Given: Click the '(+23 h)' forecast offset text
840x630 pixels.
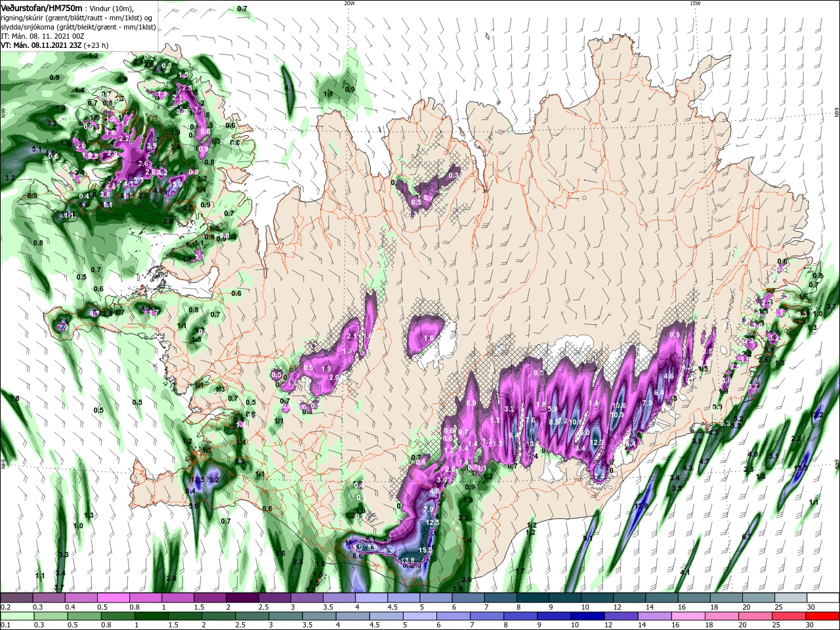Looking at the screenshot, I should pyautogui.click(x=96, y=45).
